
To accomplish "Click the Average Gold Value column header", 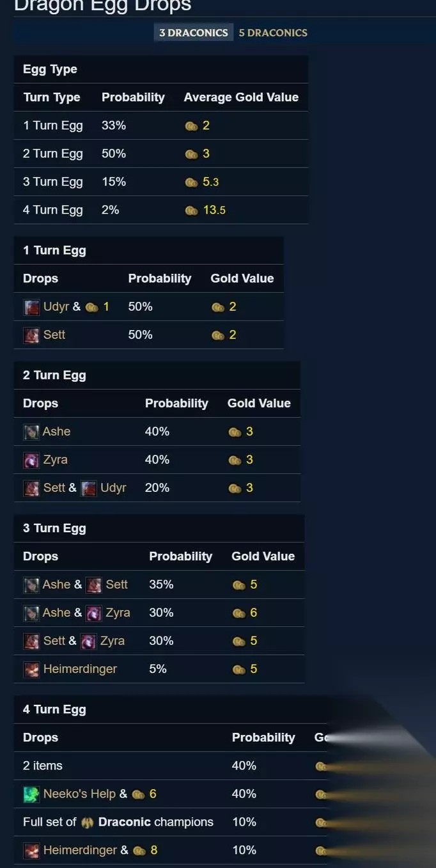I will (241, 97).
